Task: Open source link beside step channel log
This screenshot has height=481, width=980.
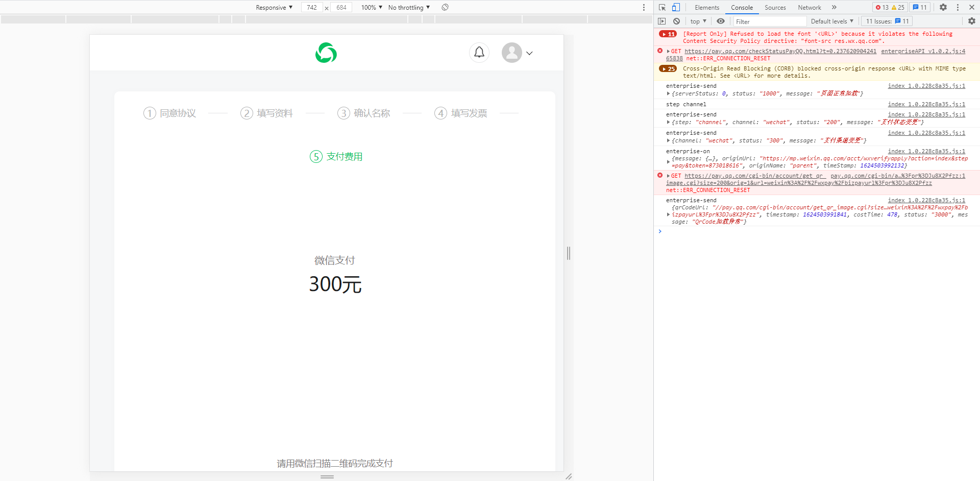Action: [926, 104]
